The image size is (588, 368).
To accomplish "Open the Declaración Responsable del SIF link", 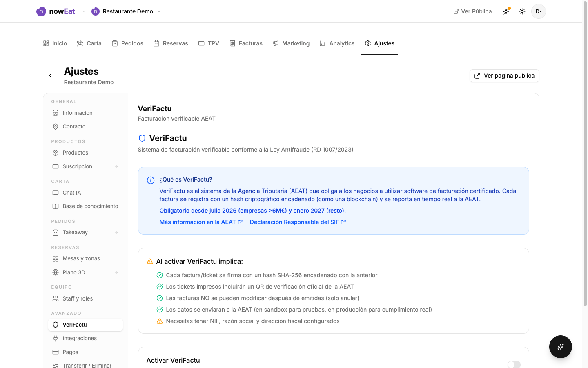I will tap(298, 222).
